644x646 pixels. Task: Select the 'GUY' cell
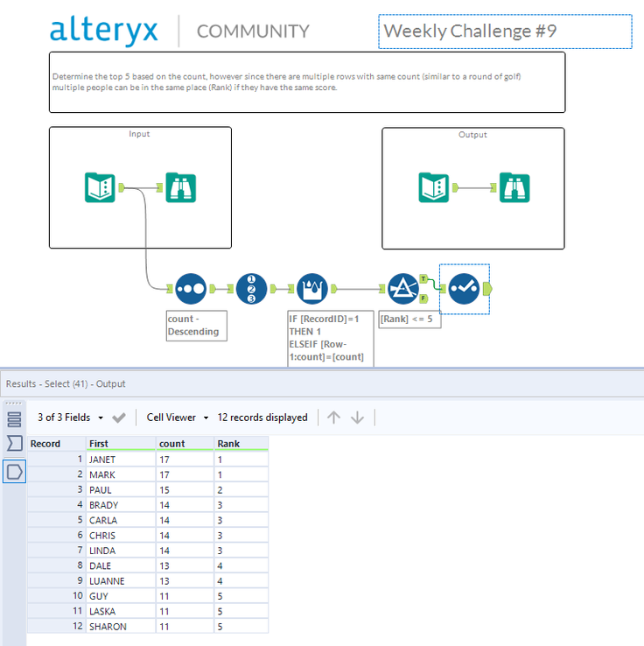pos(121,596)
